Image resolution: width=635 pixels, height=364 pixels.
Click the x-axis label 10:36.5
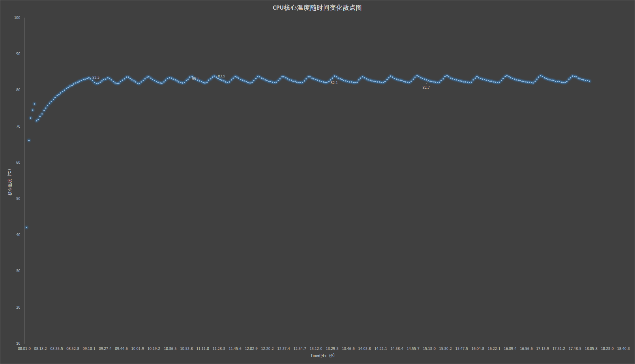point(170,349)
